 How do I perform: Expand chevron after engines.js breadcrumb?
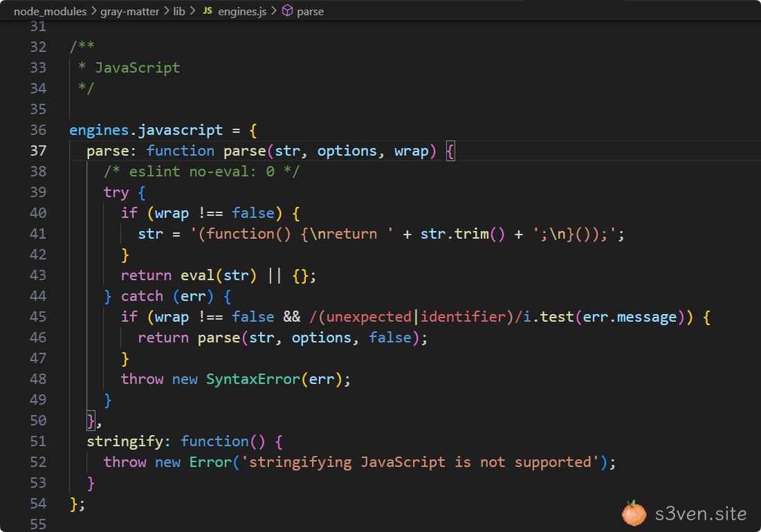tap(274, 10)
